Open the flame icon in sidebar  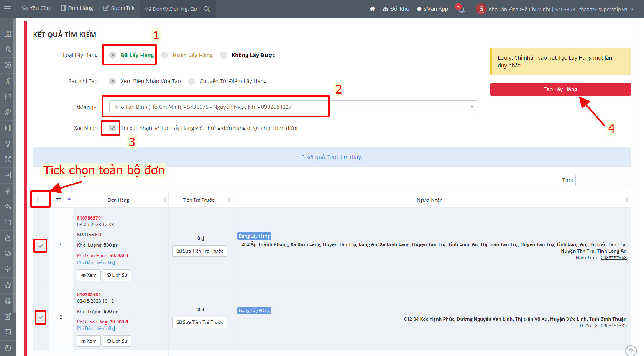(x=8, y=238)
